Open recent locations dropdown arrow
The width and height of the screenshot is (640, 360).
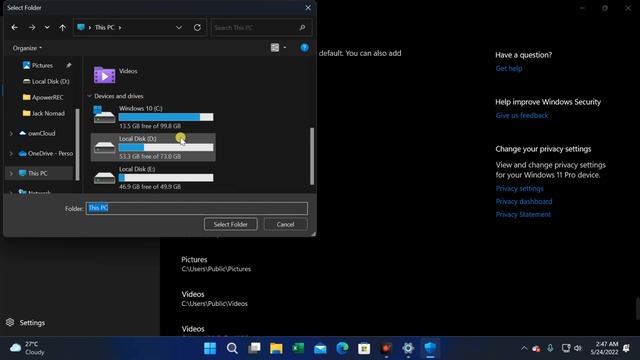tap(47, 27)
